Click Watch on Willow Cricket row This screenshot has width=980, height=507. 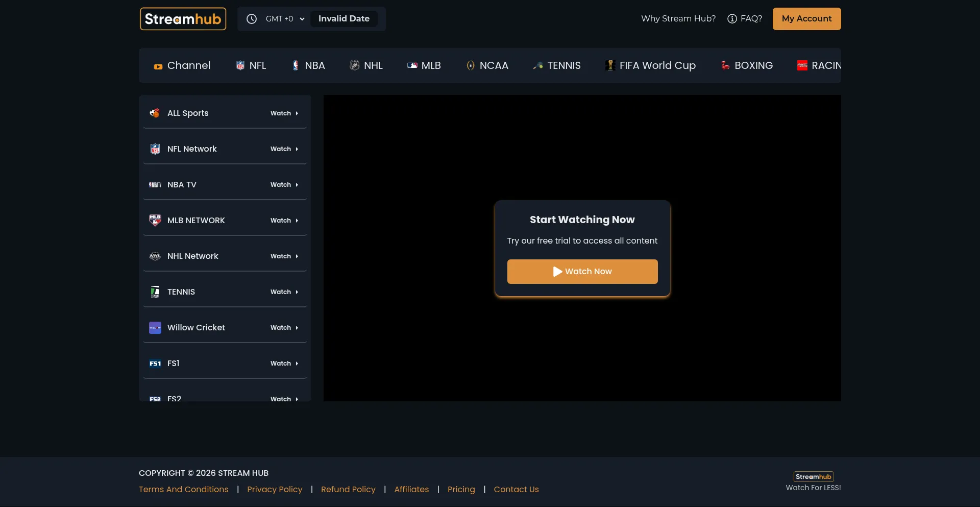click(284, 328)
